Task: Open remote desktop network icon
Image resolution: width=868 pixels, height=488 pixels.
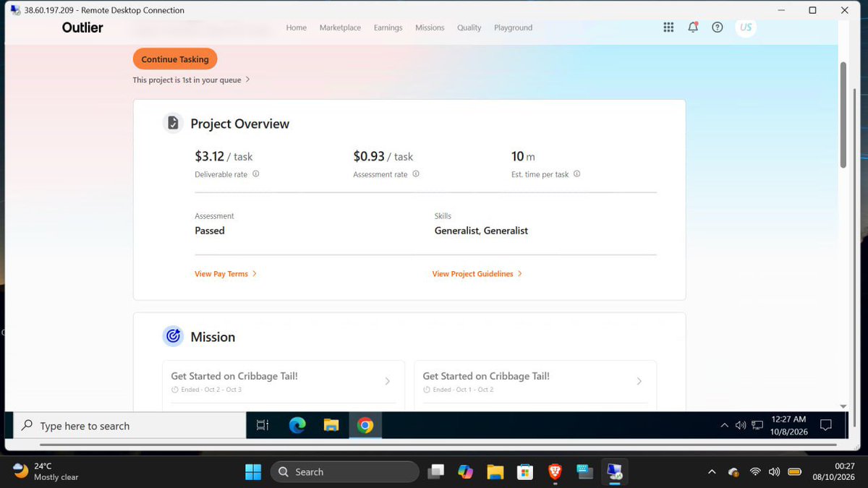Action: (757, 426)
